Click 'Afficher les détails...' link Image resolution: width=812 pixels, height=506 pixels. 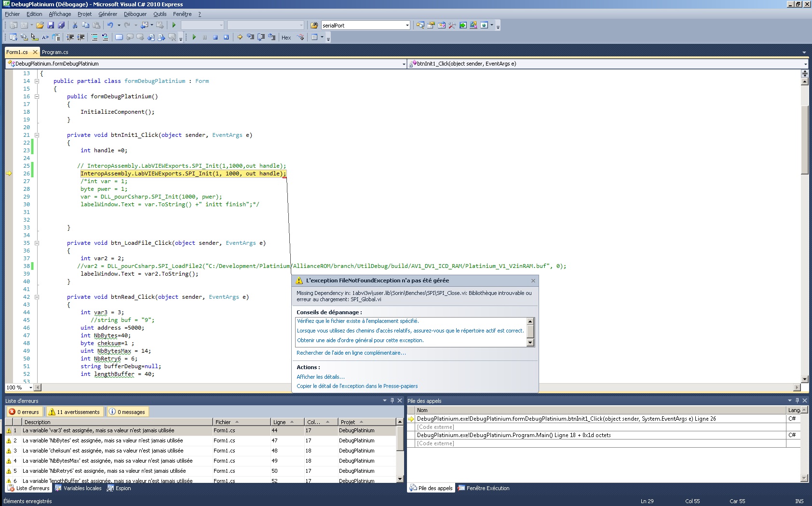321,377
